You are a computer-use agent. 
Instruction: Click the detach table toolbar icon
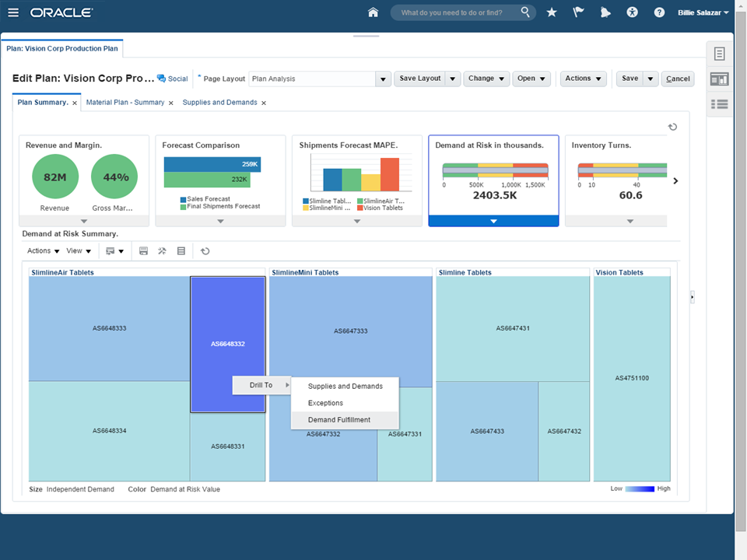(143, 251)
